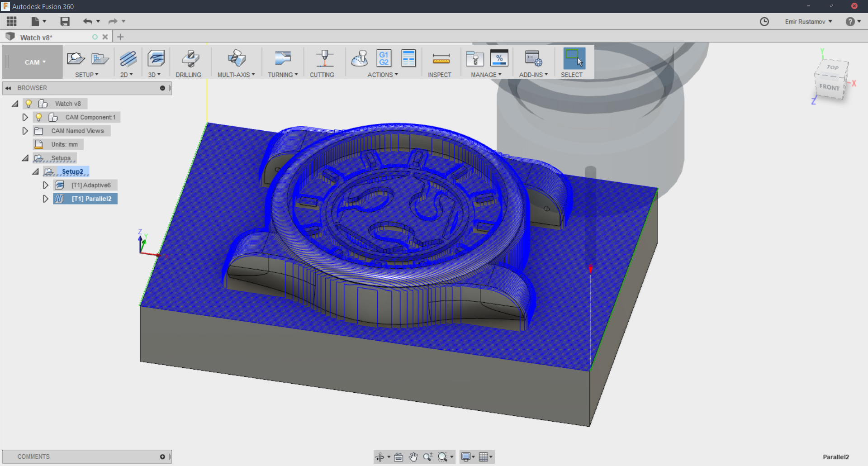Toggle visibility bulb for Watch v8
This screenshot has width=868, height=466.
point(28,104)
